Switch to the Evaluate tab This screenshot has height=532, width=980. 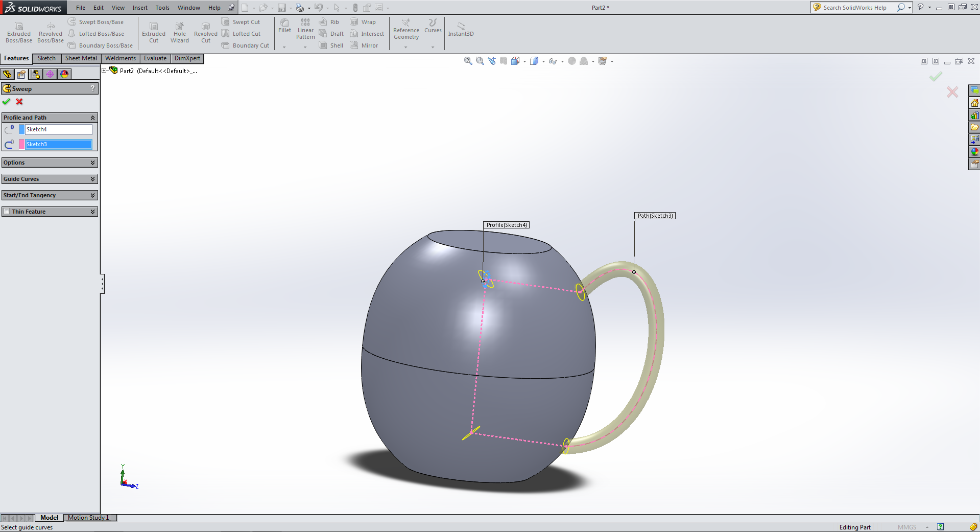(x=155, y=58)
